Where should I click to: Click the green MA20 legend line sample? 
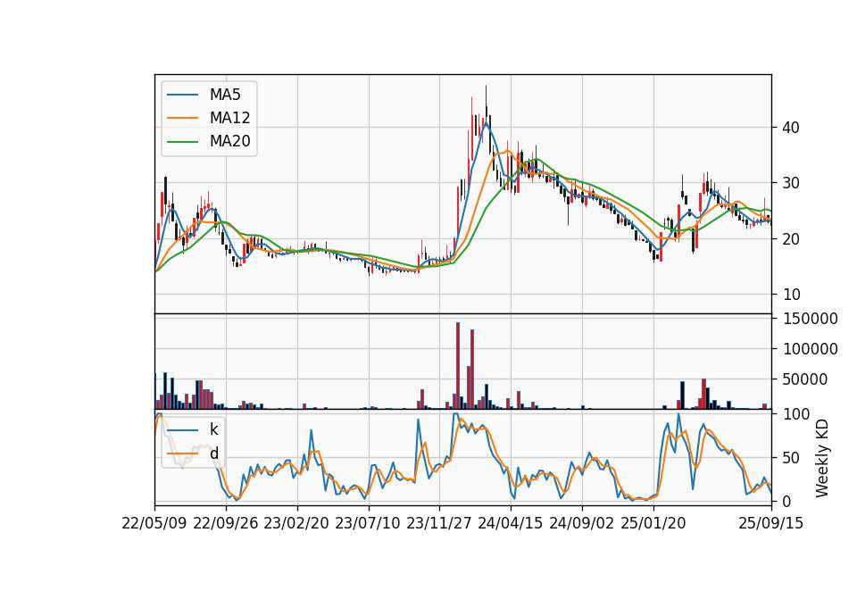click(x=182, y=142)
